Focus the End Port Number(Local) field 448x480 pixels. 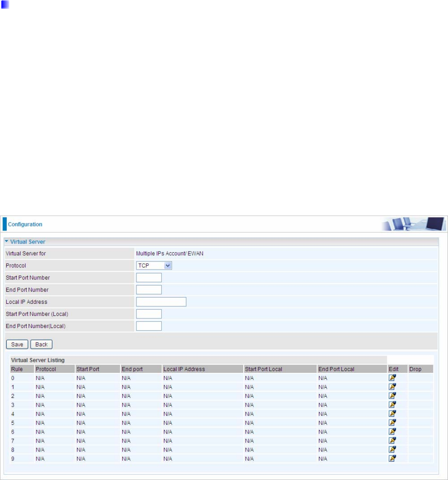point(149,326)
